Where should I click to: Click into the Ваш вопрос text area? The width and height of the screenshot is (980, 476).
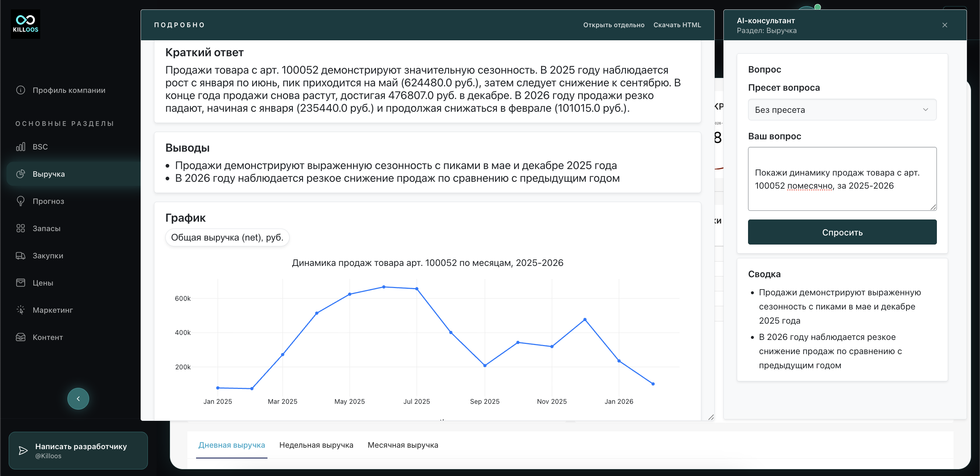842,179
